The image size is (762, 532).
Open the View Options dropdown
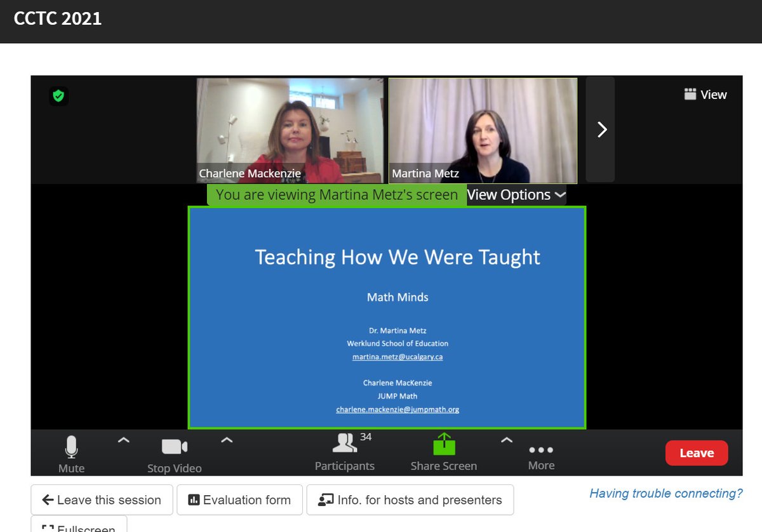point(516,194)
